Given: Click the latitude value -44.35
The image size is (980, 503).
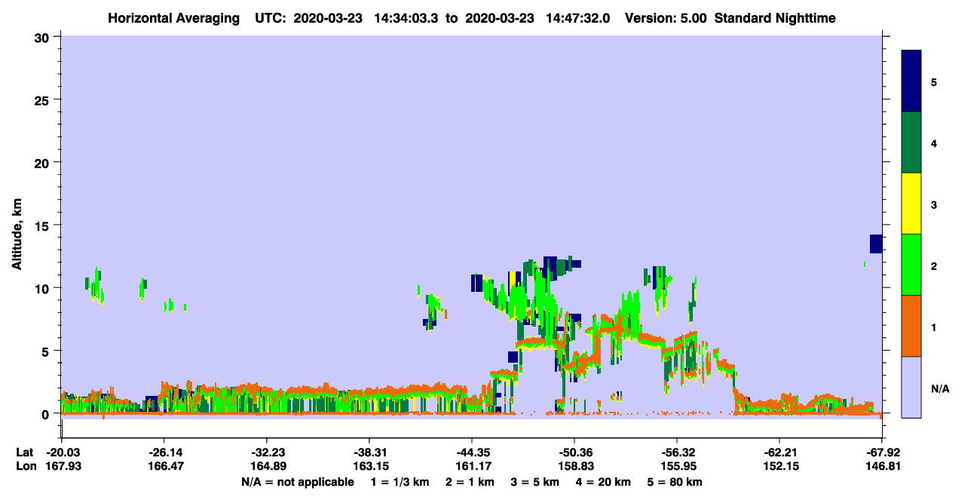Looking at the screenshot, I should click(472, 452).
